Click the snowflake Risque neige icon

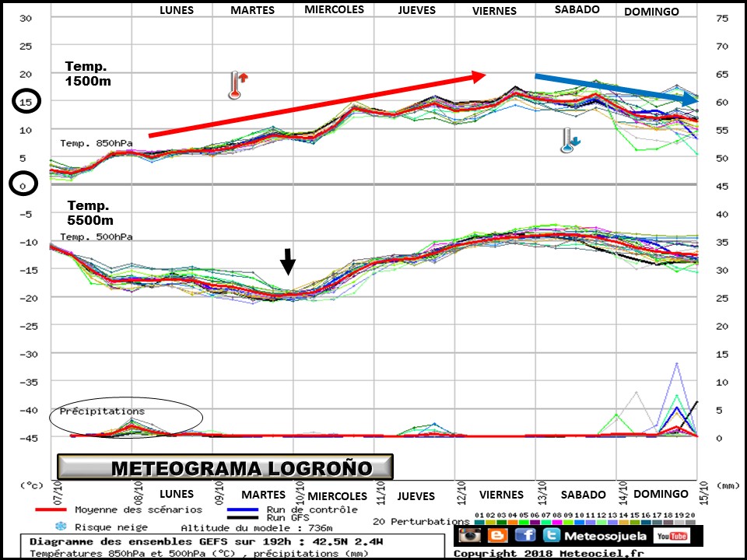pyautogui.click(x=61, y=527)
